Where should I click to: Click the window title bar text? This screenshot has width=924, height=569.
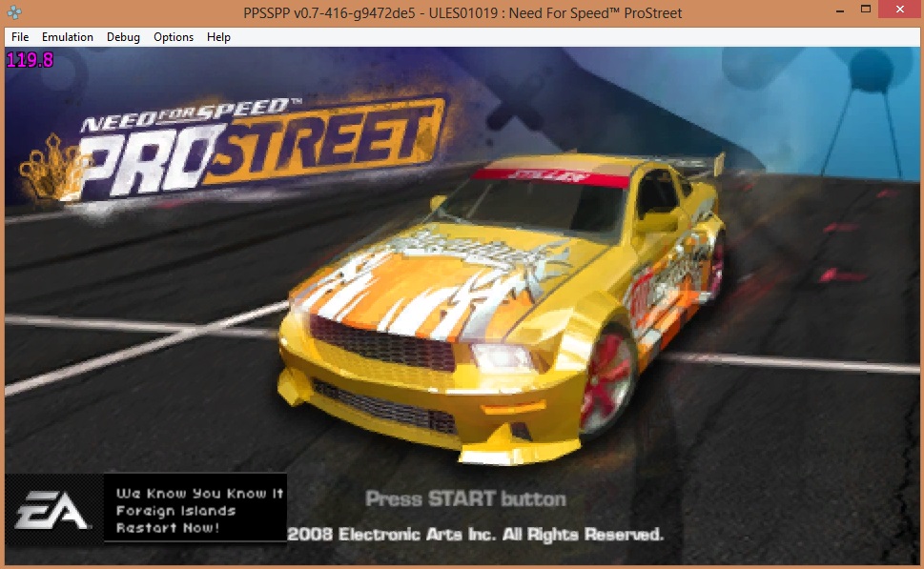462,13
